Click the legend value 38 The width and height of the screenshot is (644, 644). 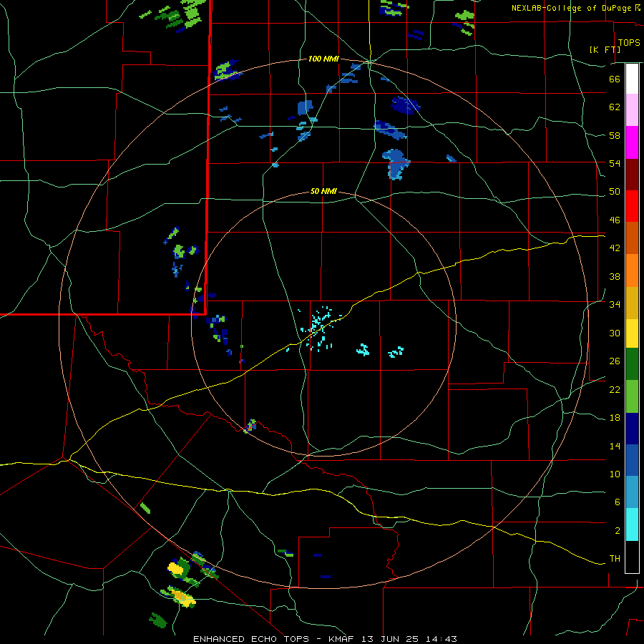tap(615, 276)
